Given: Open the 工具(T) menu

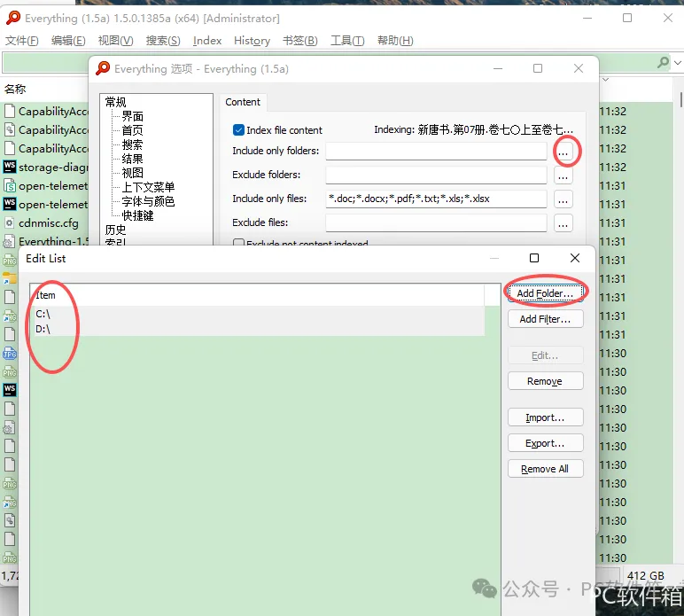Looking at the screenshot, I should tap(347, 41).
